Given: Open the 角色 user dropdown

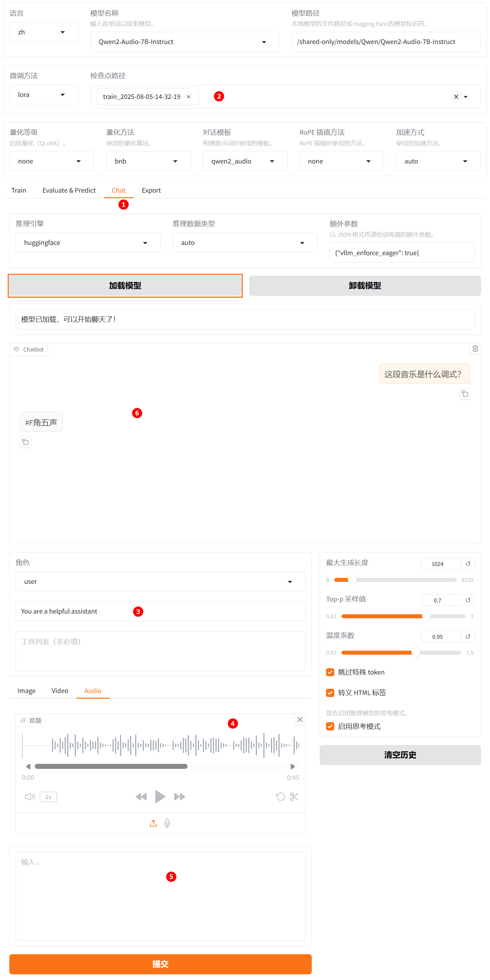Looking at the screenshot, I should pos(160,581).
